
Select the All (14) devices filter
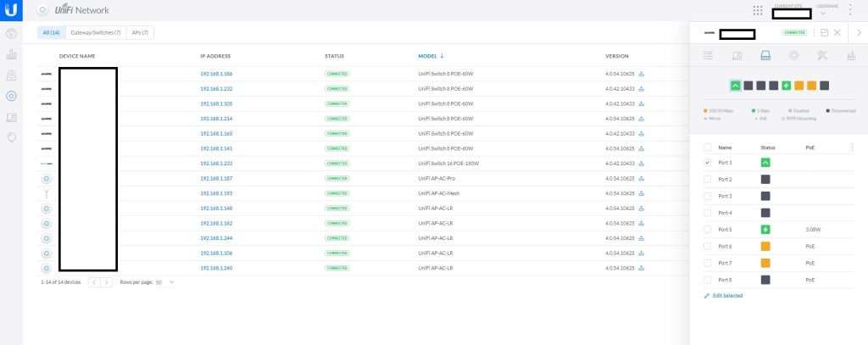click(52, 33)
